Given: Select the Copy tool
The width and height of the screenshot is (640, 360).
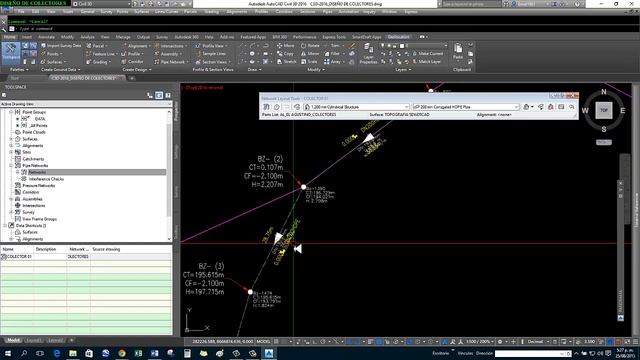Looking at the screenshot, I should [285, 54].
